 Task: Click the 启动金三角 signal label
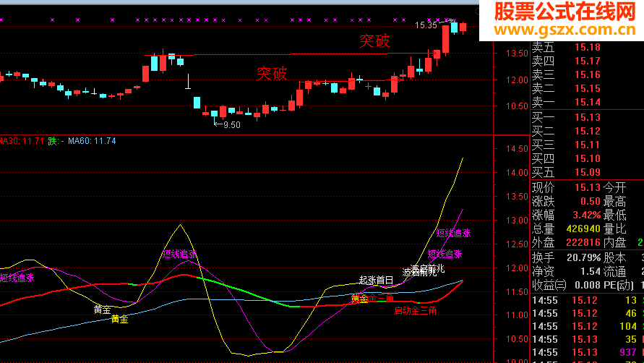point(415,311)
